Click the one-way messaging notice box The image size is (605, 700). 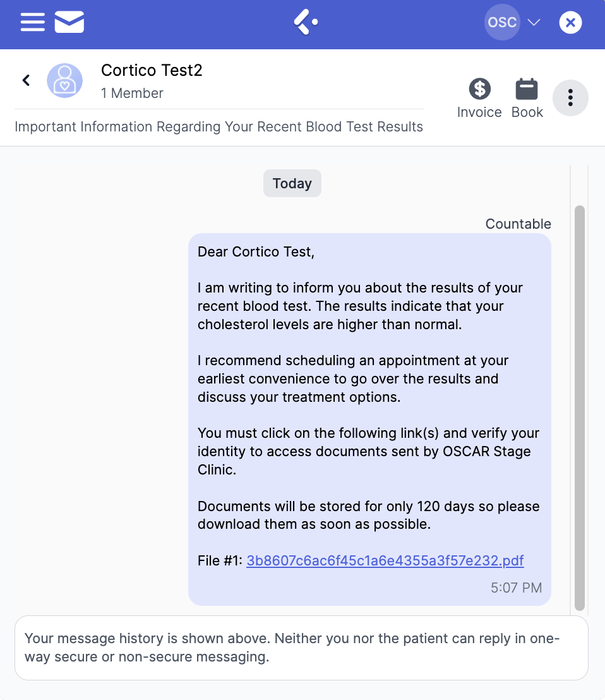(301, 648)
